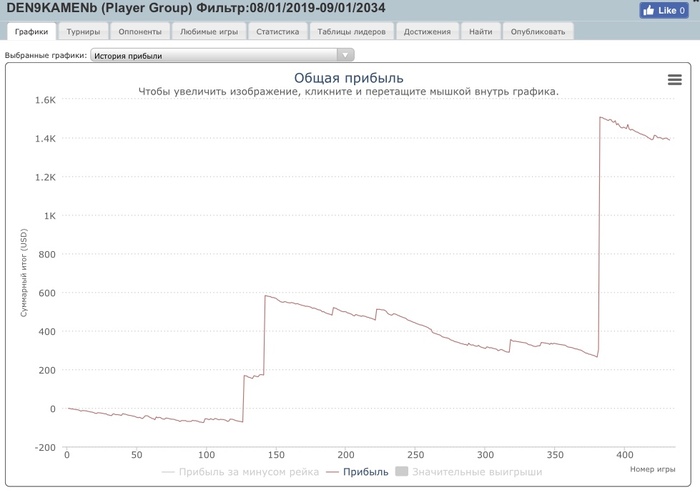Select the Найти tab

click(x=480, y=32)
